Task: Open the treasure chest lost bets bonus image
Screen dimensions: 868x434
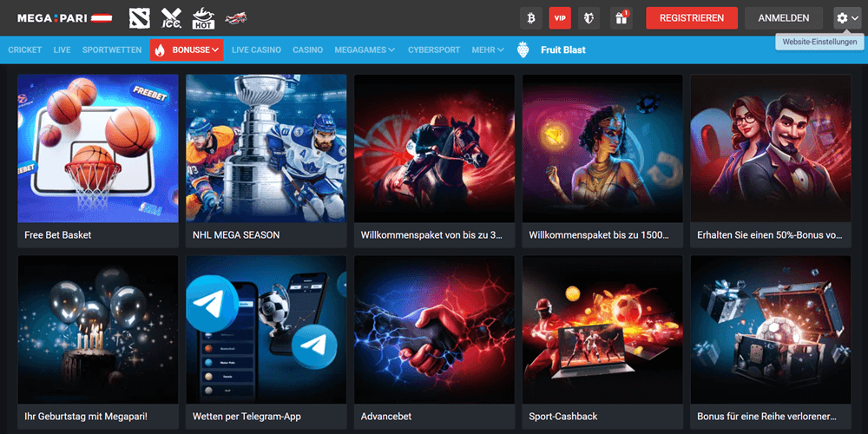Action: coord(771,329)
